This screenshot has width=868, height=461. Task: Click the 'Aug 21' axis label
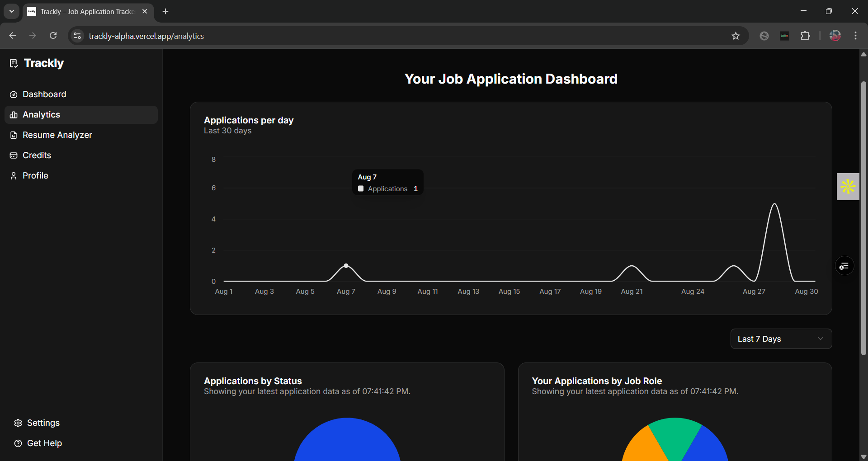click(632, 292)
